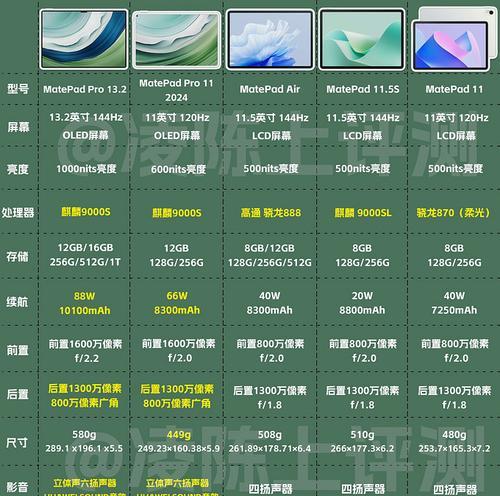Click MatePad Air's '前置800万像素 f/2.0' cell
500x496 pixels.
pyautogui.click(x=271, y=351)
